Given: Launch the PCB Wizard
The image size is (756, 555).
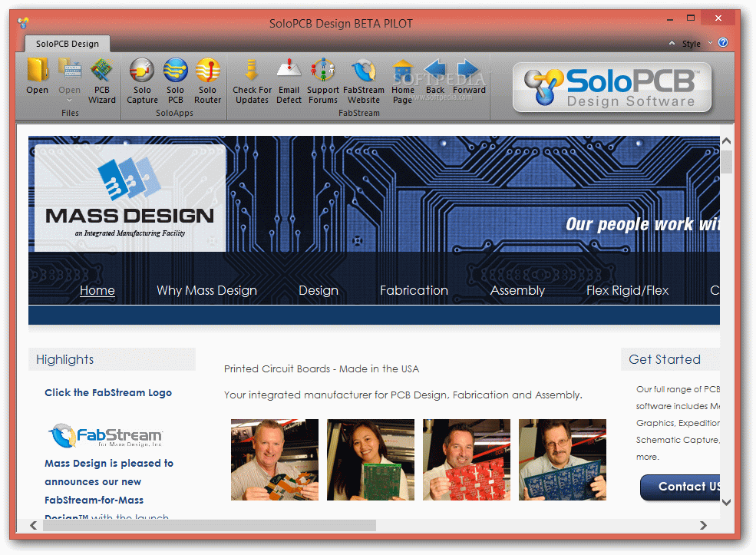Looking at the screenshot, I should pyautogui.click(x=102, y=81).
